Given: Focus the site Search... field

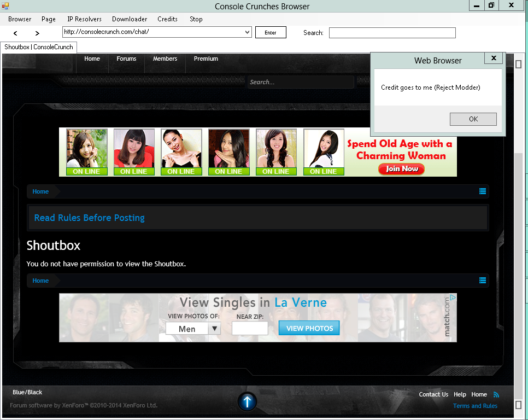Looking at the screenshot, I should (301, 82).
